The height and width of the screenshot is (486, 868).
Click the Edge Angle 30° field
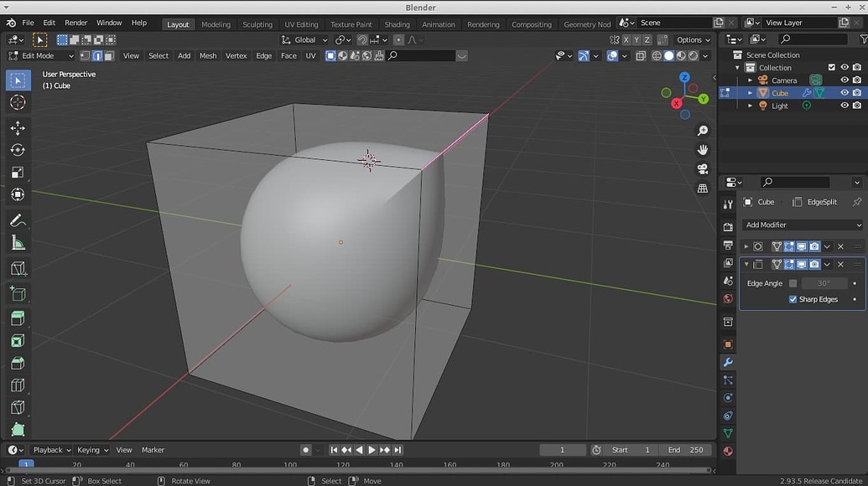tap(824, 283)
